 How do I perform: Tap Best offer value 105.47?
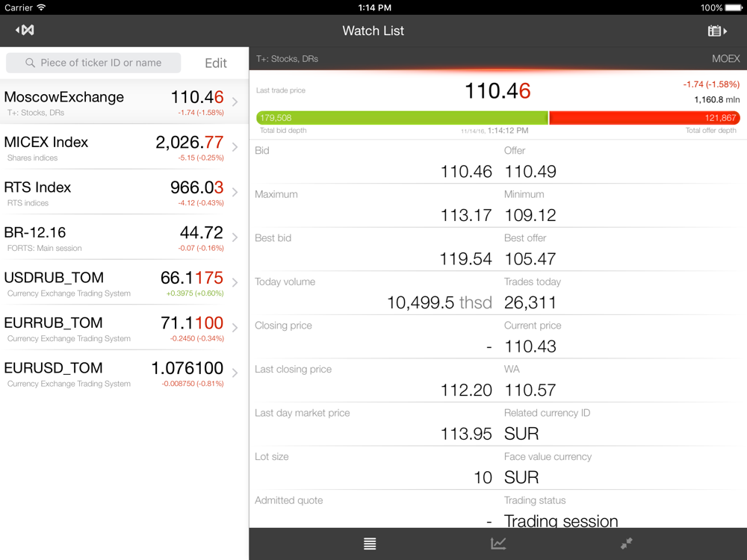click(530, 259)
